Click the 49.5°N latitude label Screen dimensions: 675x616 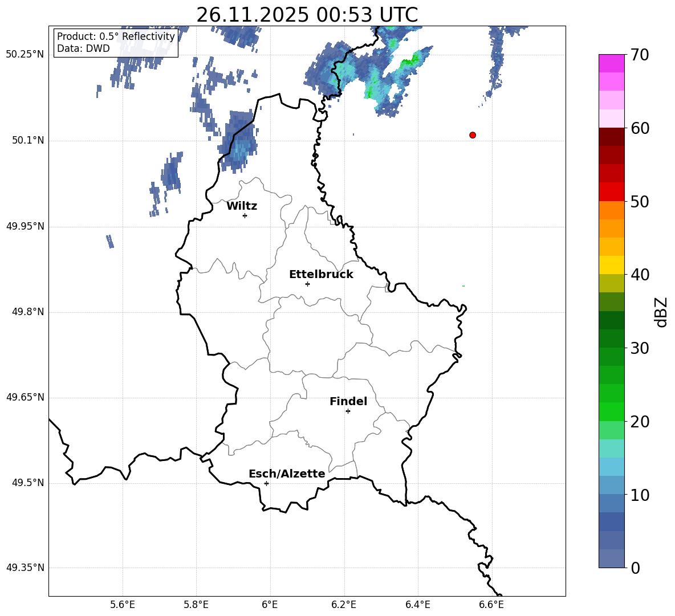point(28,483)
